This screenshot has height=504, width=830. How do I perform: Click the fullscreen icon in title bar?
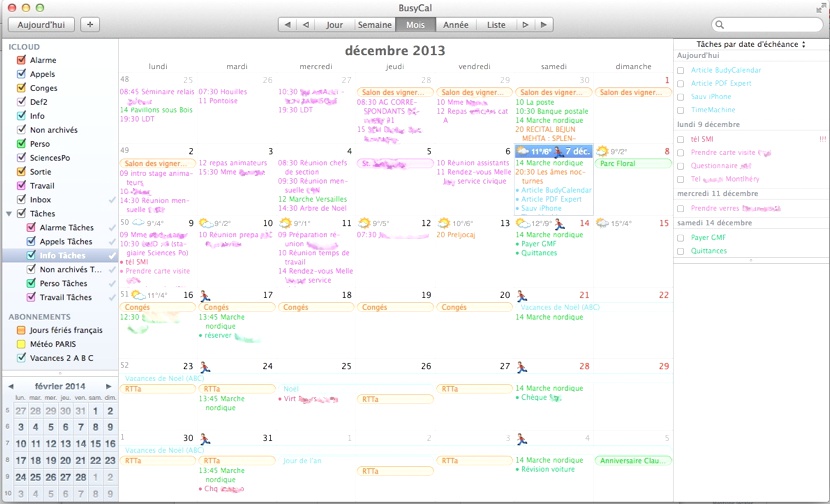click(818, 6)
